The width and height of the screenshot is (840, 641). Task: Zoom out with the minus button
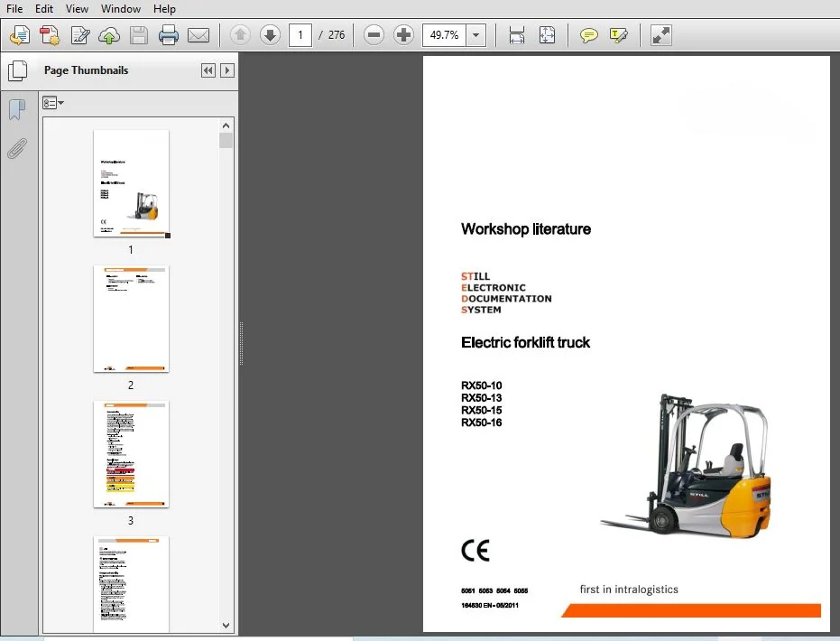click(374, 35)
